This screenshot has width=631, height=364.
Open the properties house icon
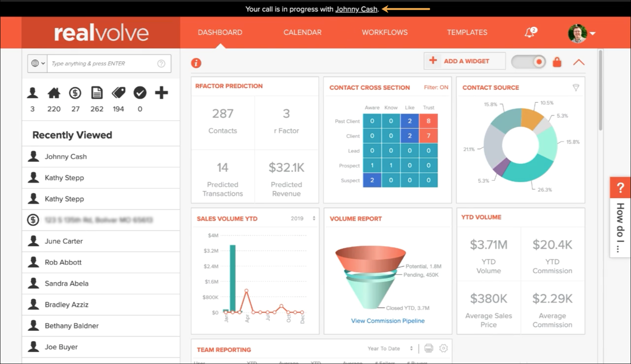pyautogui.click(x=54, y=93)
